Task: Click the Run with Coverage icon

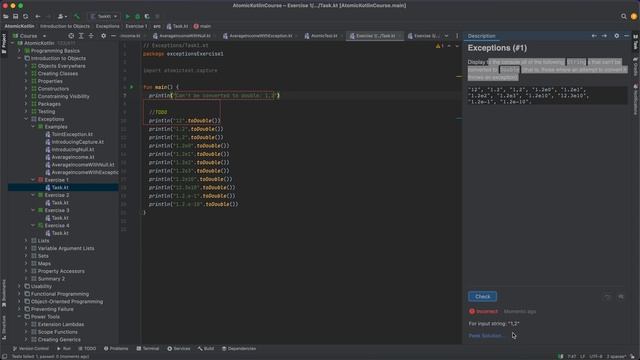Action: pos(147,16)
